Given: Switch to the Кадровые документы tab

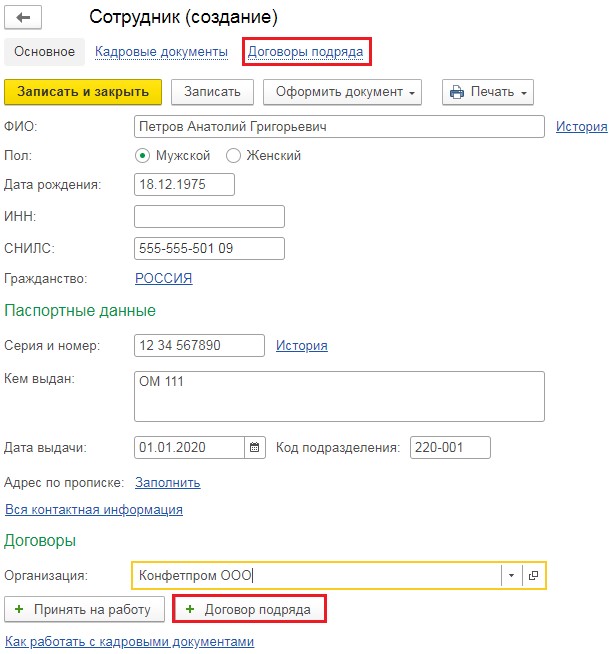Looking at the screenshot, I should [161, 51].
